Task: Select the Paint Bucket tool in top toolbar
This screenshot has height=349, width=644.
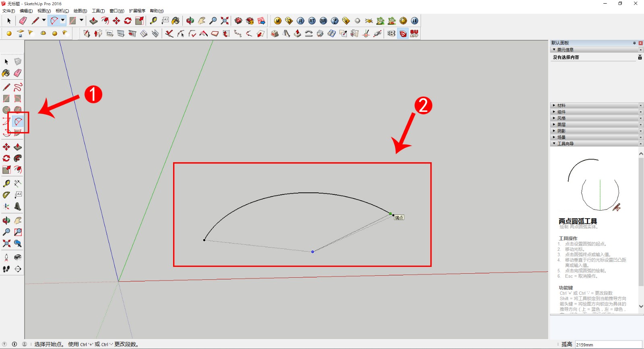Action: point(176,21)
